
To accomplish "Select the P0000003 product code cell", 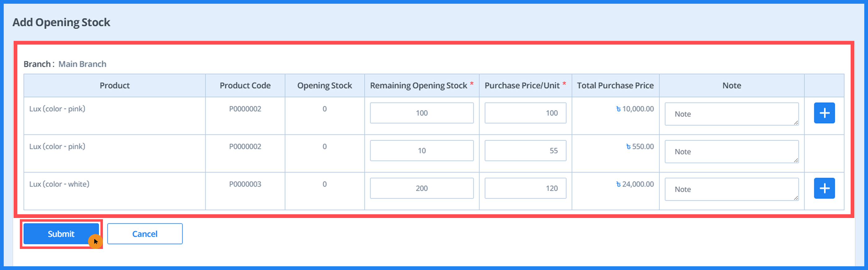I will click(245, 184).
